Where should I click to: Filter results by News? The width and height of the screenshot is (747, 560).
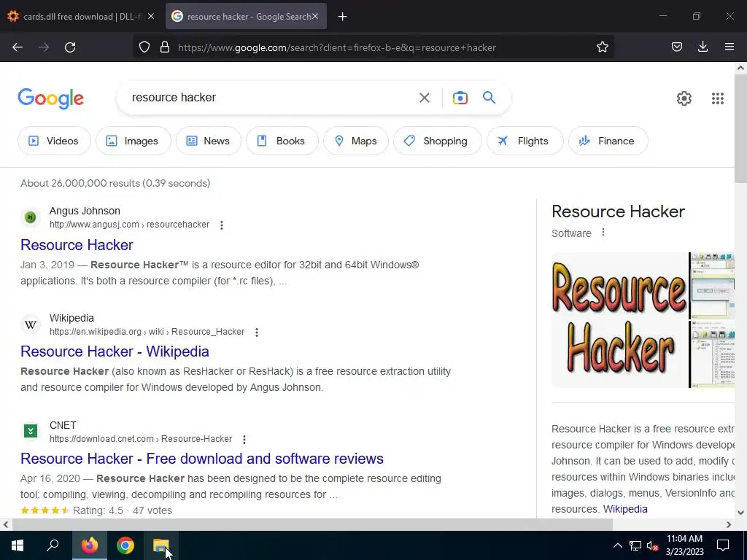click(208, 141)
